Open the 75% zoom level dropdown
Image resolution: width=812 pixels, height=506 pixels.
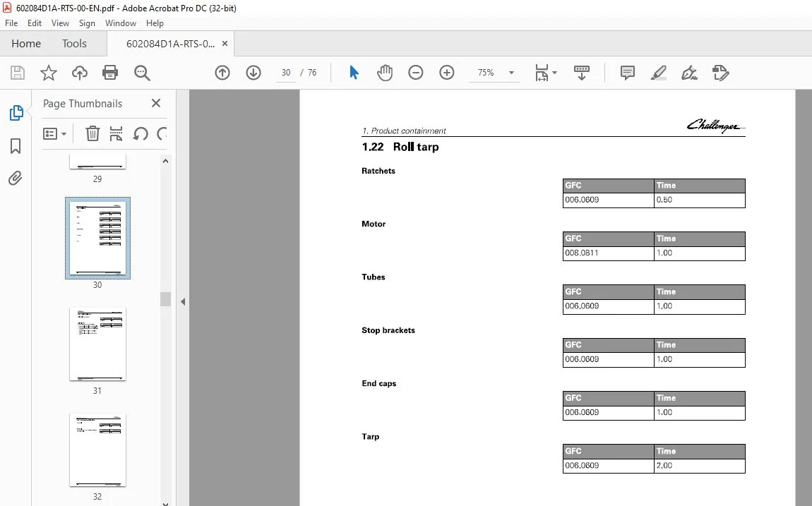511,73
